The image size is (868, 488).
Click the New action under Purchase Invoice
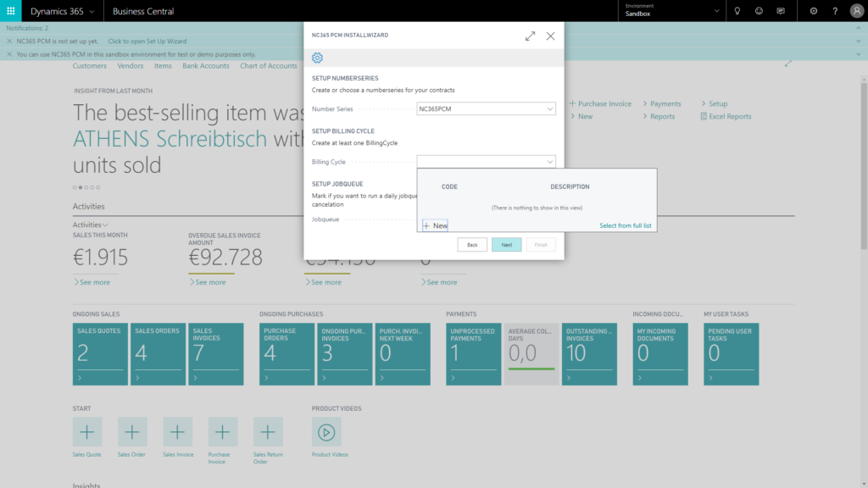coord(581,116)
